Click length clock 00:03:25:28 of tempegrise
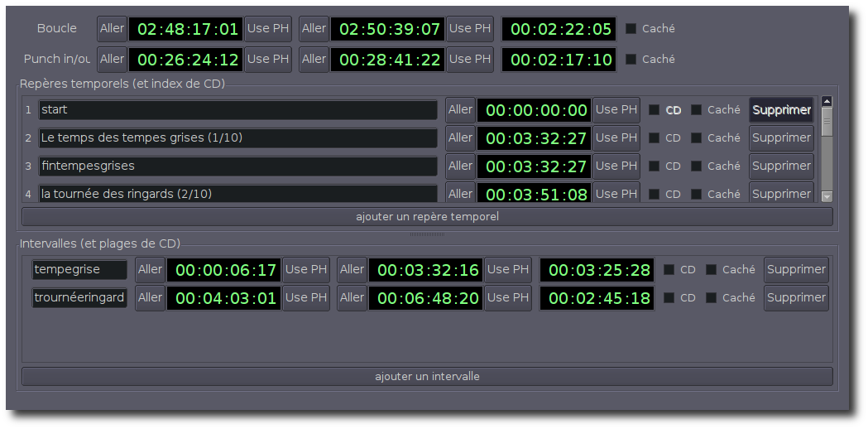Image resolution: width=868 pixels, height=429 pixels. coord(597,270)
